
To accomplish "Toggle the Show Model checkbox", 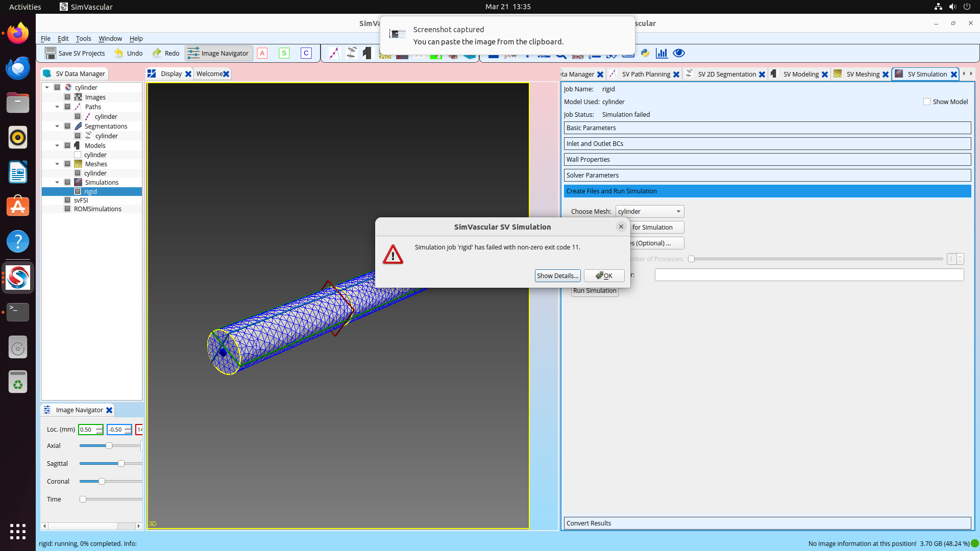I will 927,102.
